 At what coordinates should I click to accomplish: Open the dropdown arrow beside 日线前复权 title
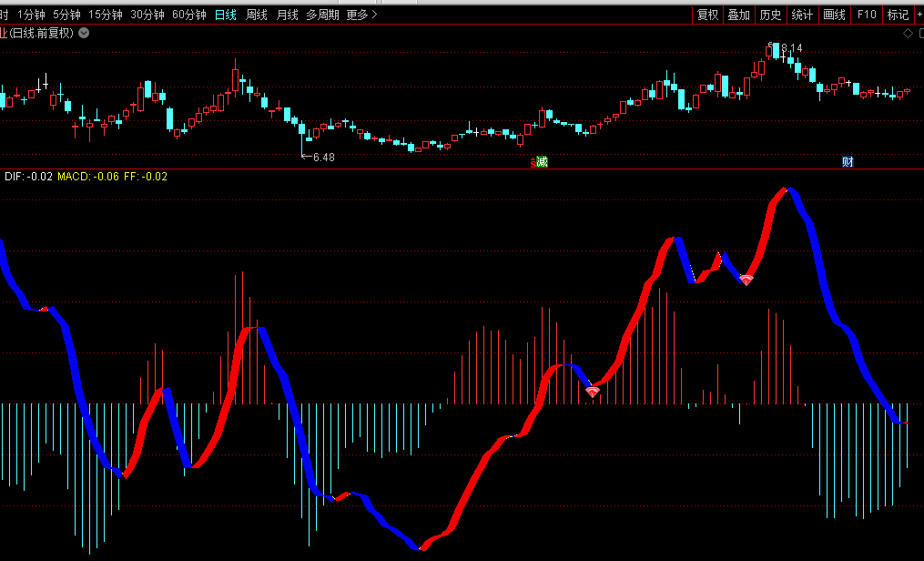tap(85, 34)
